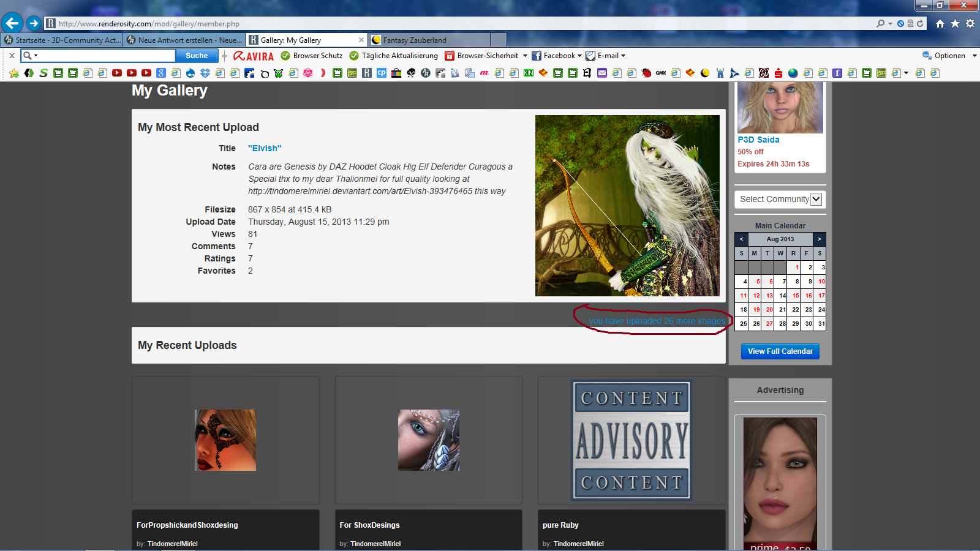Open the blue Google bookmark icon
The width and height of the screenshot is (980, 551).
pos(161,73)
